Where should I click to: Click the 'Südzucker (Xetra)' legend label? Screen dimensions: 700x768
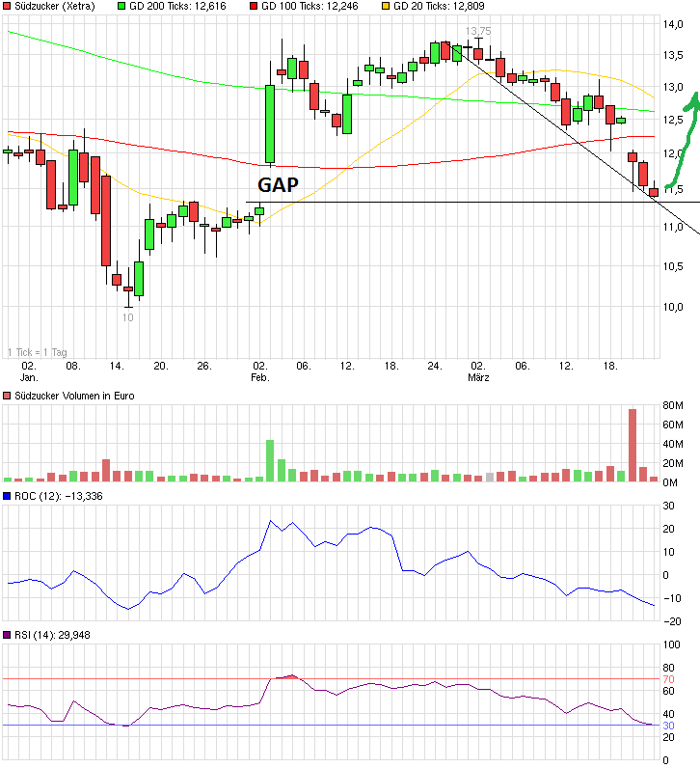(55, 6)
